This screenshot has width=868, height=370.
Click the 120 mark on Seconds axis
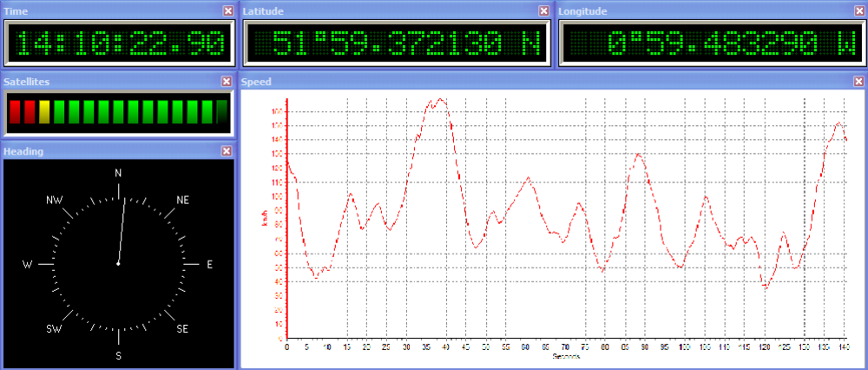tap(765, 347)
